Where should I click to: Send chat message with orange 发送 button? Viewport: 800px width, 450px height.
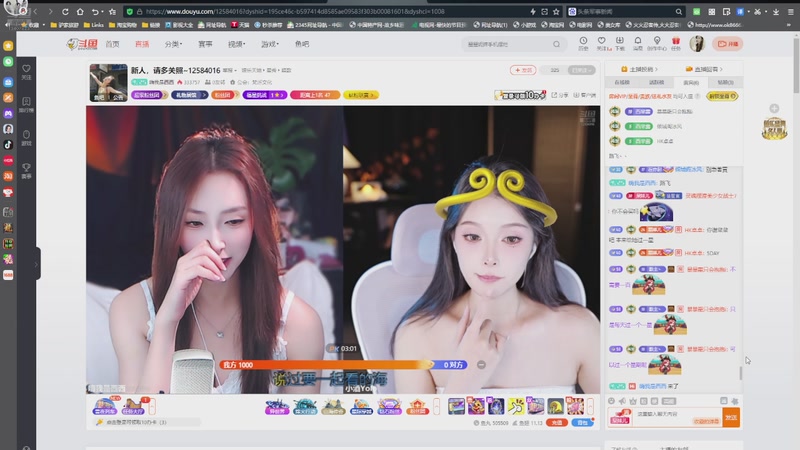731,417
